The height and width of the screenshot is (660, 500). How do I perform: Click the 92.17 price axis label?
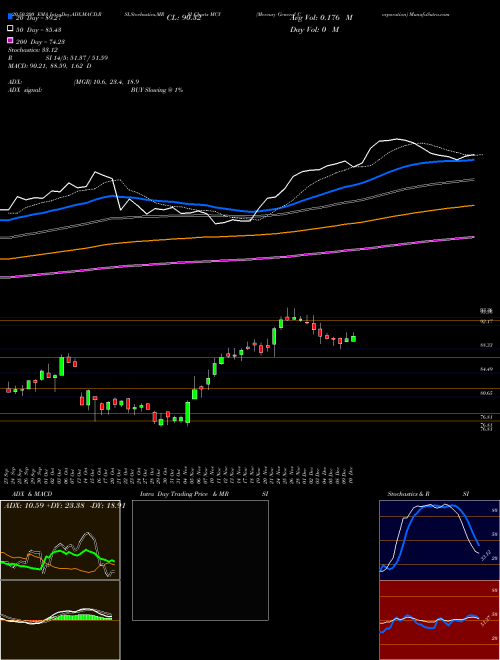[487, 321]
